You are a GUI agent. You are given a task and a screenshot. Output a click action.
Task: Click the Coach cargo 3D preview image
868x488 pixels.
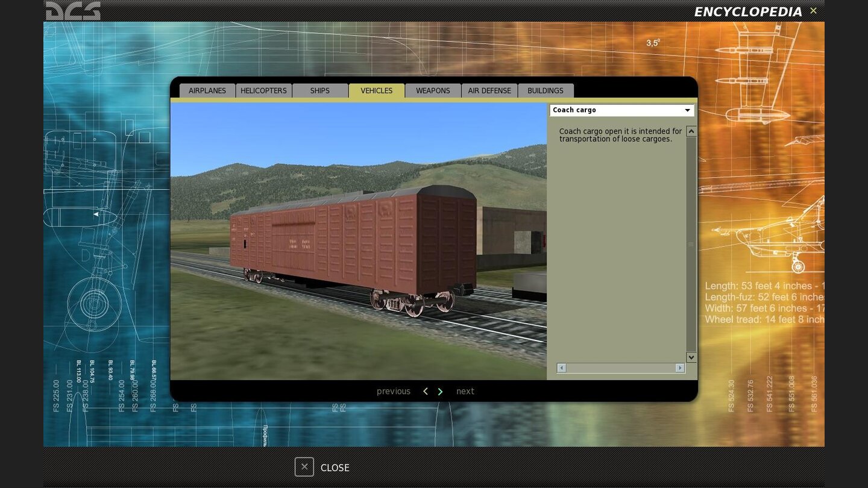click(x=359, y=241)
